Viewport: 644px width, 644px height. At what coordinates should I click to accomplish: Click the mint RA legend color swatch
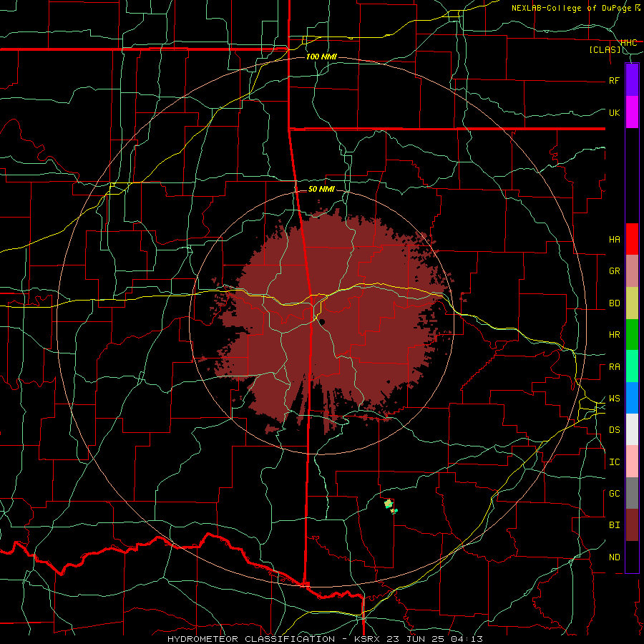point(632,366)
